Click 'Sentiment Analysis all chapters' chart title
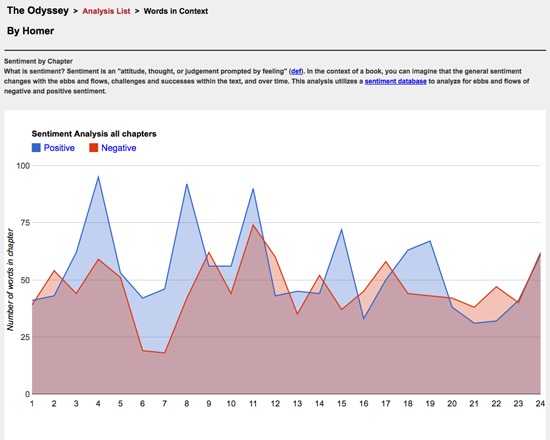The width and height of the screenshot is (550, 440). click(94, 134)
